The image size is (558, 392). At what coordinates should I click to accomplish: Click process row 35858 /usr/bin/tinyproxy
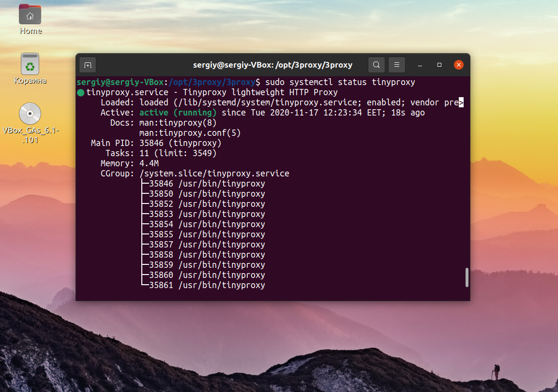point(207,254)
